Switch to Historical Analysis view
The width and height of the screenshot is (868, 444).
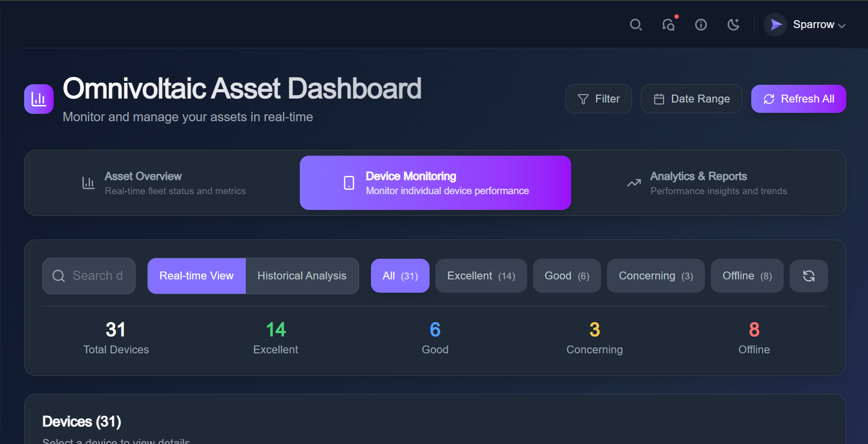pos(301,276)
